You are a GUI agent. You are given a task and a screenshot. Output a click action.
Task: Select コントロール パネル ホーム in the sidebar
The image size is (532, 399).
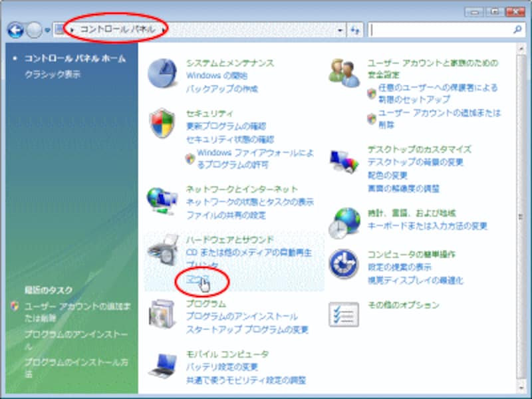pyautogui.click(x=75, y=59)
